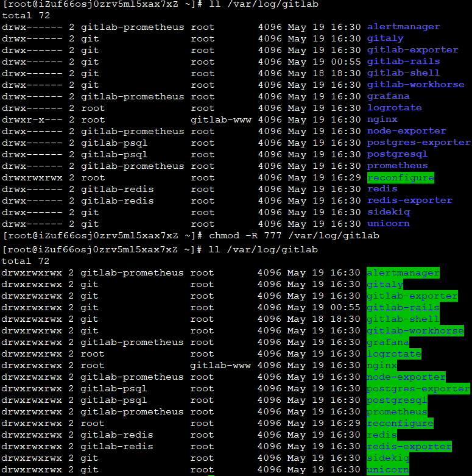Click the blue alertmanager directory name
472x476 pixels.
point(403,27)
